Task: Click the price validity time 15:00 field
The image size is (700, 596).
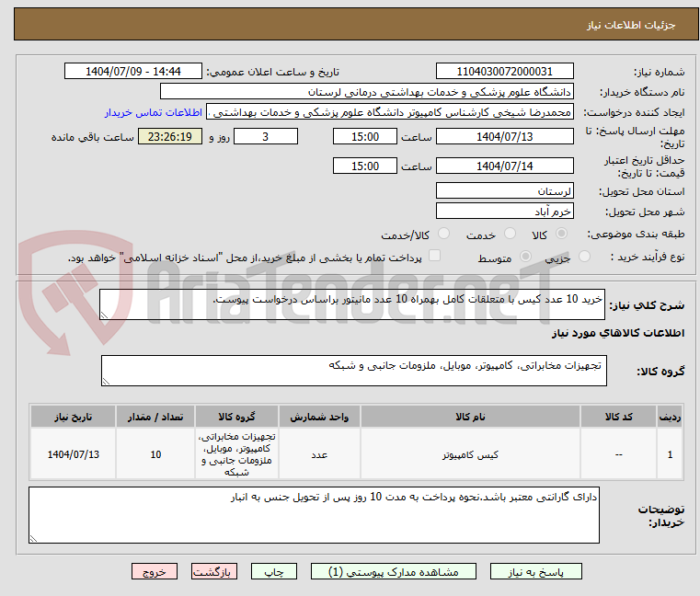Action: [365, 166]
